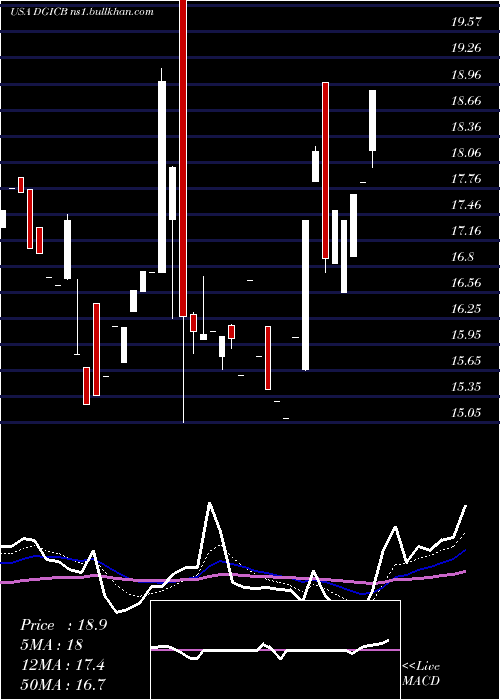Click the 16.25 price axis label
This screenshot has height=700, width=500.
(x=467, y=308)
